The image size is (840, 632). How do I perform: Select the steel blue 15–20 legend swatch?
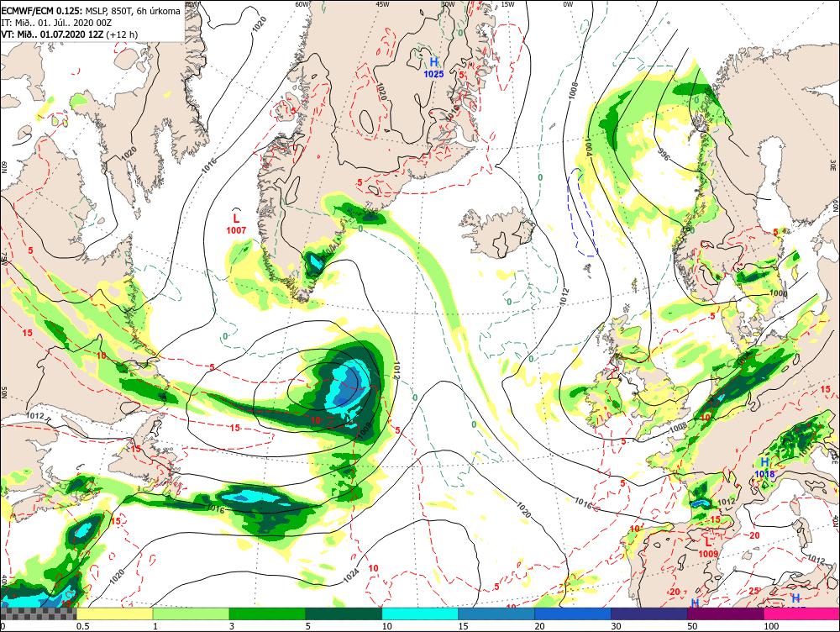tap(496, 614)
